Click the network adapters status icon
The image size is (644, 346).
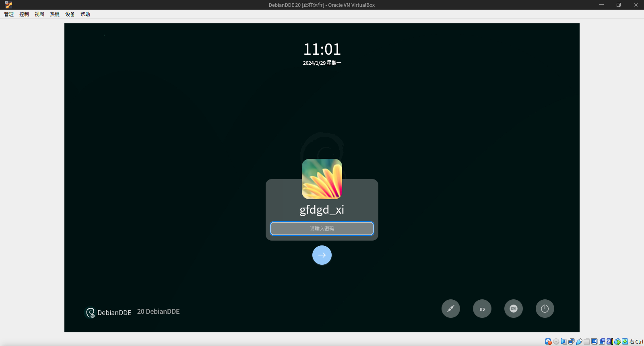[x=571, y=342]
